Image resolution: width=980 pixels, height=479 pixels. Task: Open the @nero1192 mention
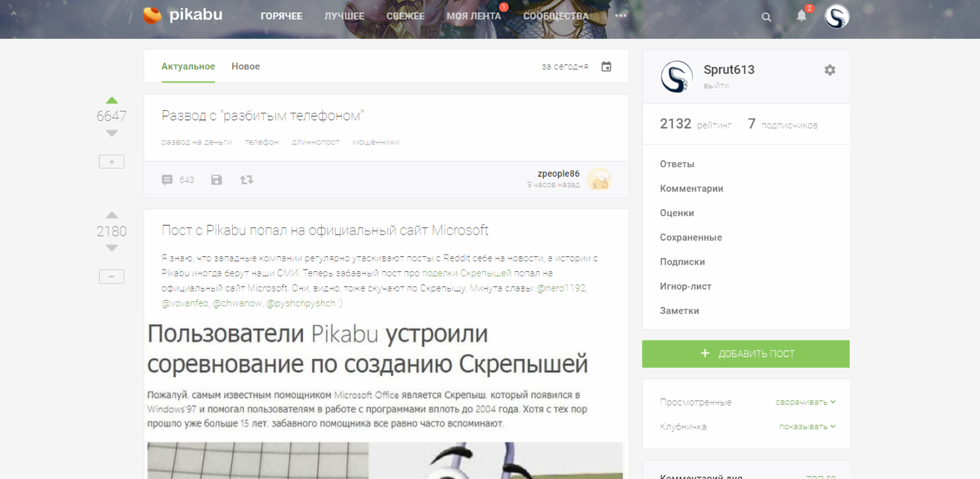pyautogui.click(x=561, y=288)
